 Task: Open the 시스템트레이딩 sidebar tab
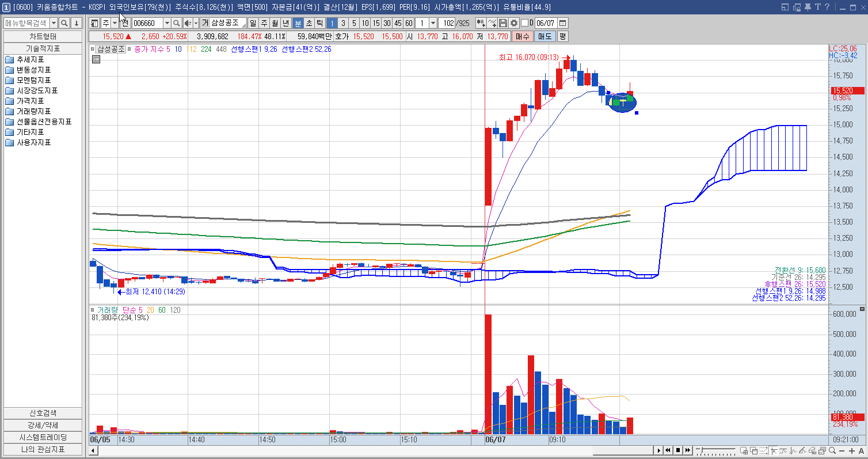(x=43, y=437)
